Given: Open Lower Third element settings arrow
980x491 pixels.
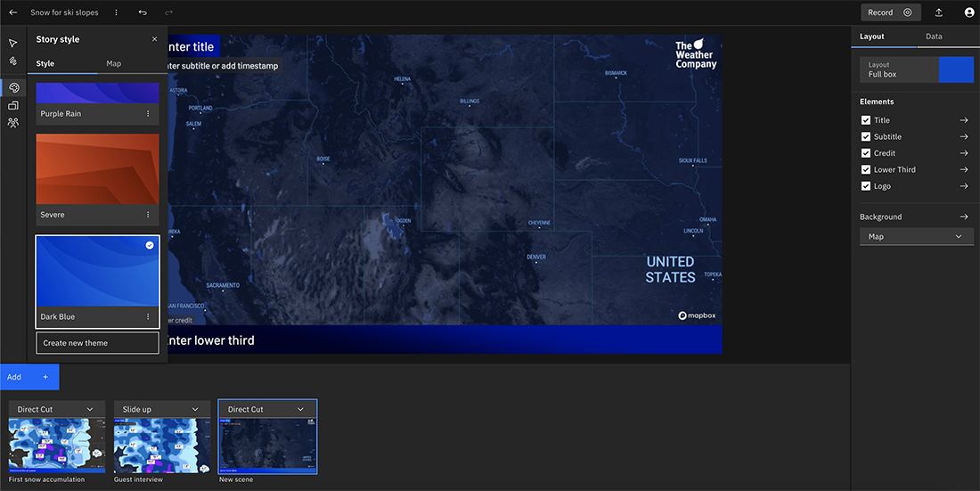Looking at the screenshot, I should coord(964,169).
